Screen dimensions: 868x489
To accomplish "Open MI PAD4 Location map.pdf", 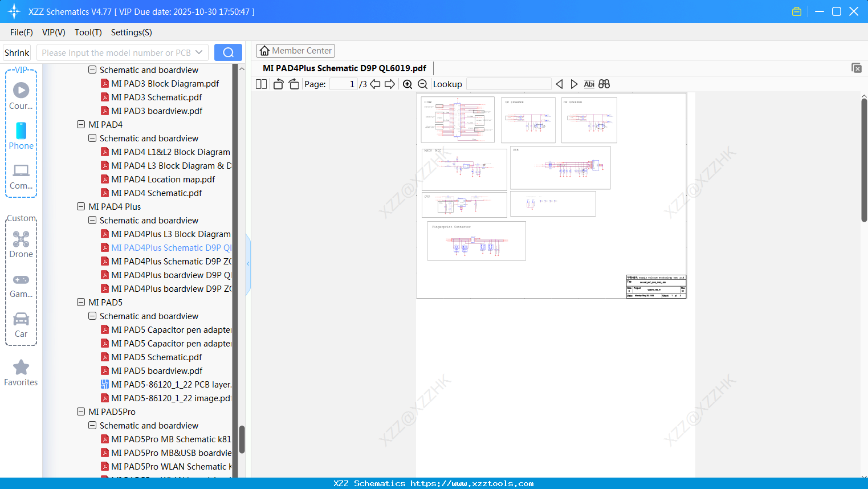I will tap(163, 180).
